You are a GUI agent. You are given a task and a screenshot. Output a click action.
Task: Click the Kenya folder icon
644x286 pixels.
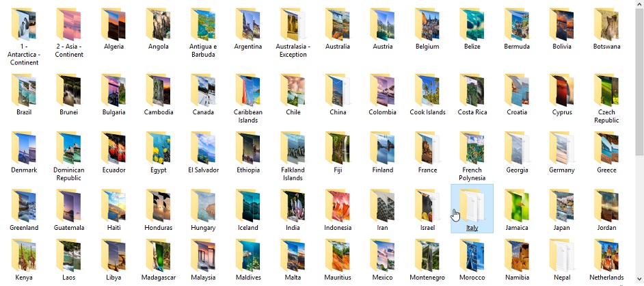(24, 255)
